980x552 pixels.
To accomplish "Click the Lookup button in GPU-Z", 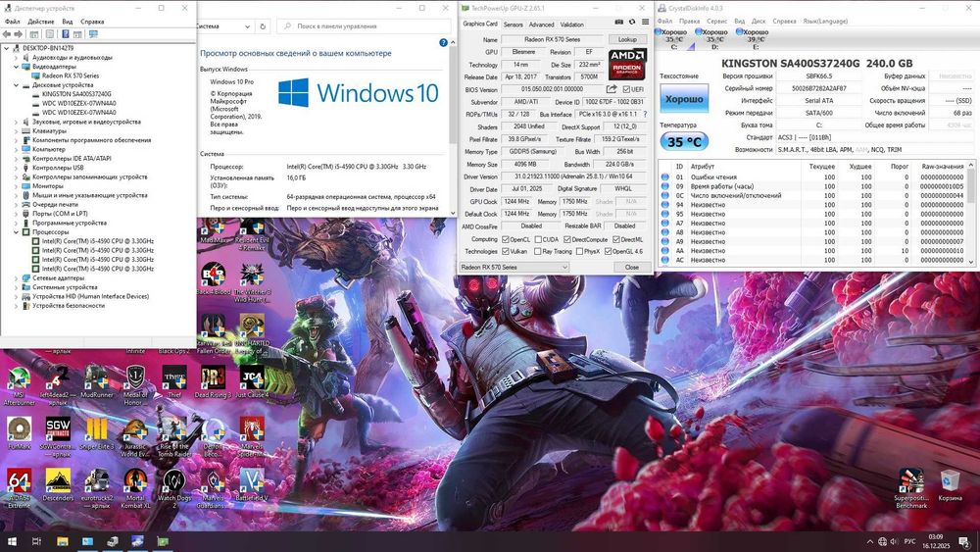I will (627, 39).
